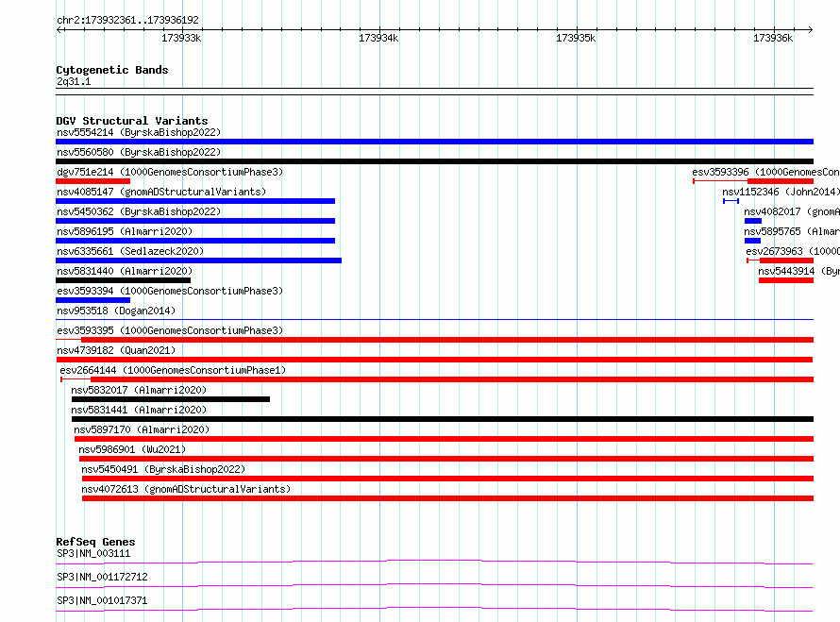This screenshot has width=840, height=622.
Task: Click the 173935k ruler tick label
Action: (576, 38)
